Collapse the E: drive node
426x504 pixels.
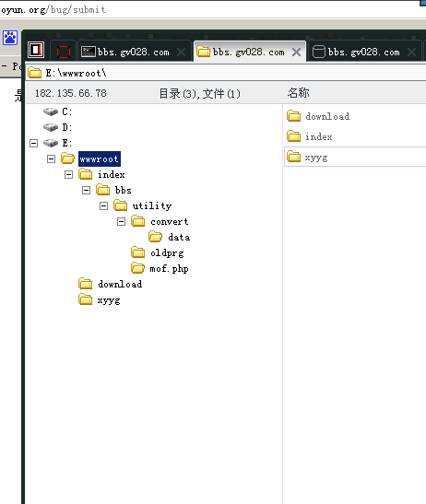click(x=33, y=143)
